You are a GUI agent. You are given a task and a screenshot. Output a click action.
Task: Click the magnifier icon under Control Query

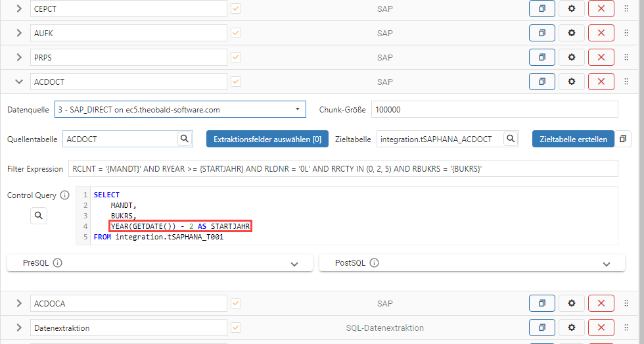pos(38,215)
